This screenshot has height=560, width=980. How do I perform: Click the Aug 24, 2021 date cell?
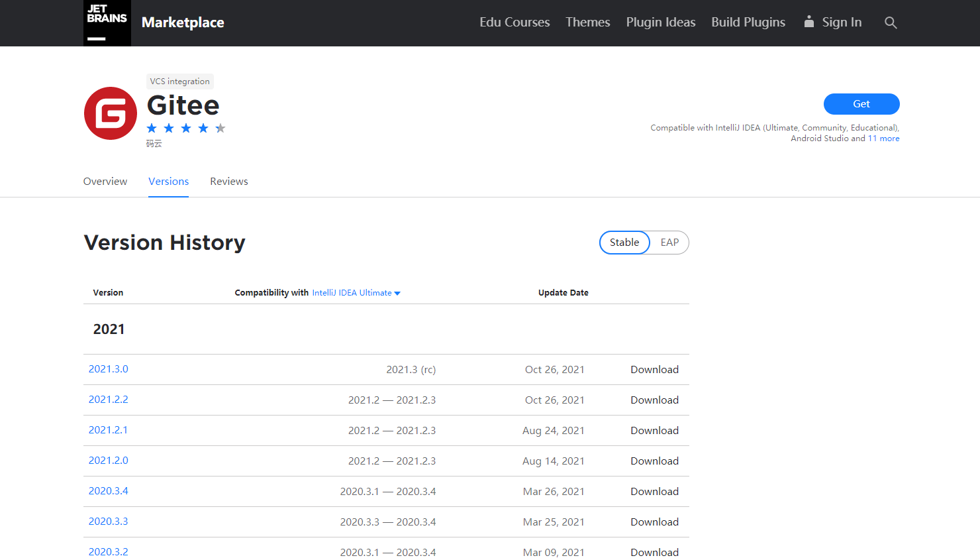[x=554, y=431]
